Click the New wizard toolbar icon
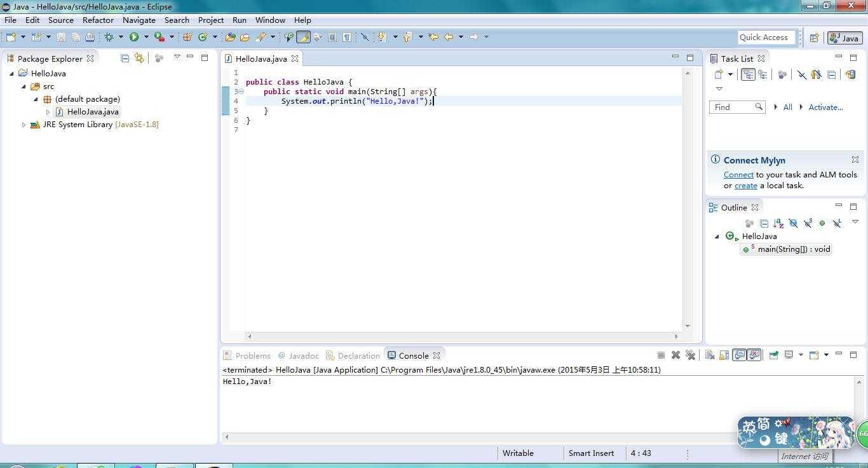Screen dimensions: 868x468 (x=11, y=38)
